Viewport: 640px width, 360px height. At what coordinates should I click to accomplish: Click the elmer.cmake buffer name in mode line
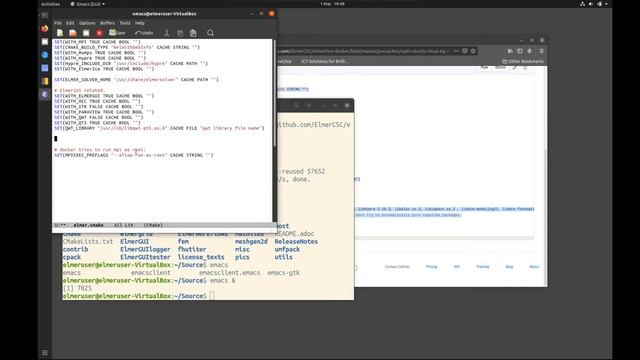point(89,225)
